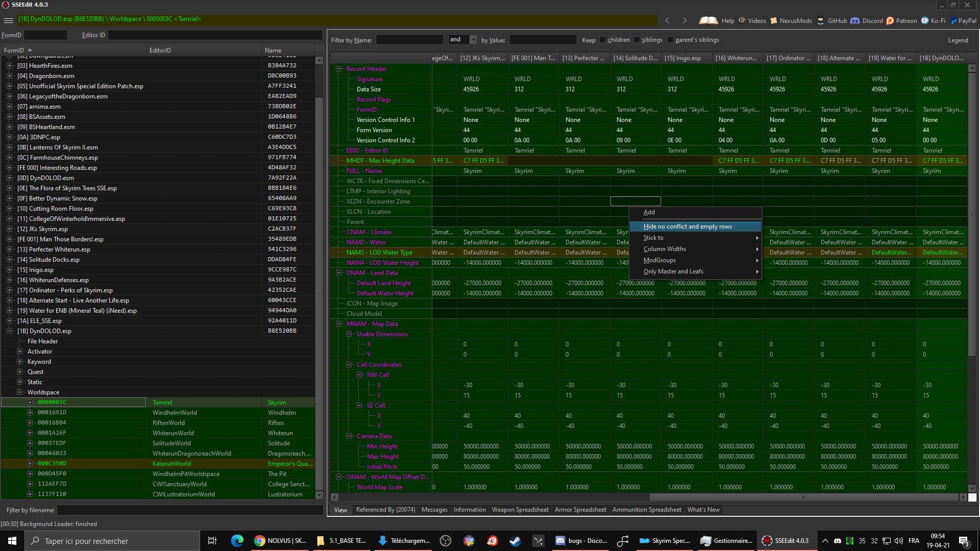Enable the Keep children checkbox
980x551 pixels.
point(603,40)
